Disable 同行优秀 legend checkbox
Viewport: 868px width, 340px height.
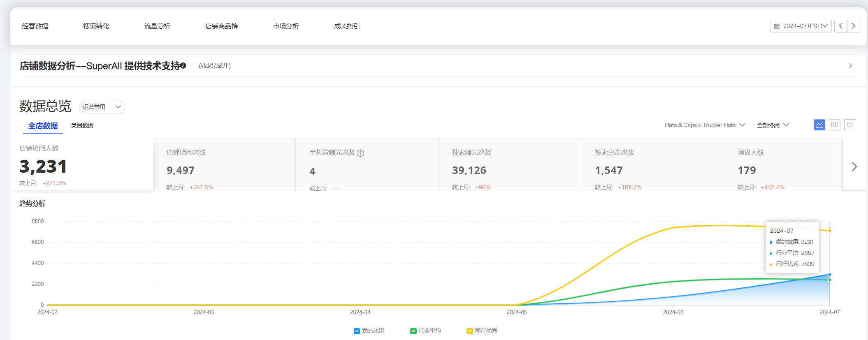point(469,331)
